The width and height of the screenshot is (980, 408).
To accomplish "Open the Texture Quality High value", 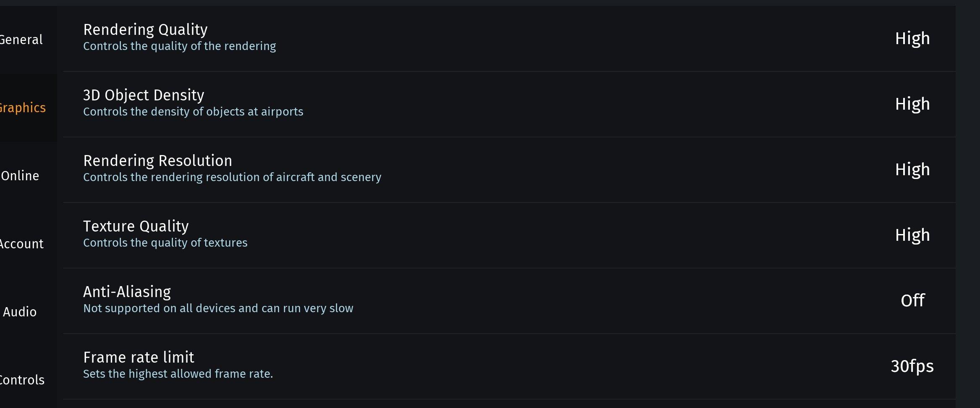I will coord(912,235).
